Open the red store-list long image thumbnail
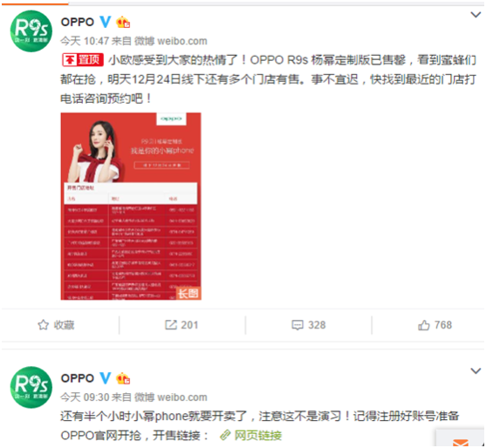The width and height of the screenshot is (486, 448). point(131,207)
